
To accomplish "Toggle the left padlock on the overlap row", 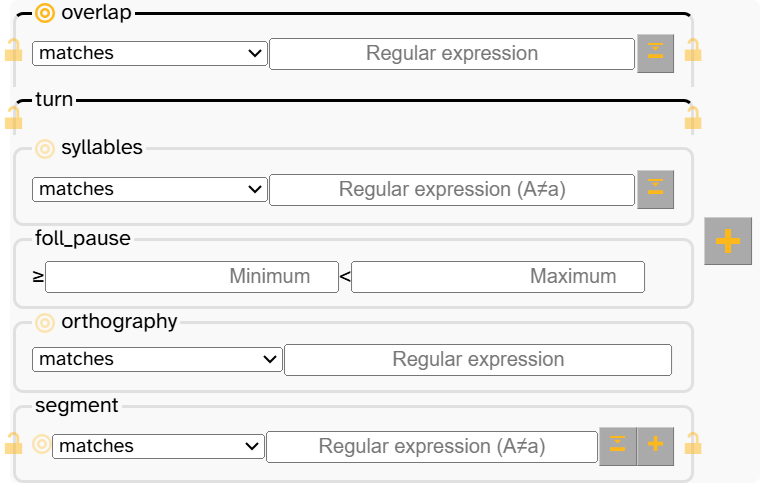I will point(13,49).
